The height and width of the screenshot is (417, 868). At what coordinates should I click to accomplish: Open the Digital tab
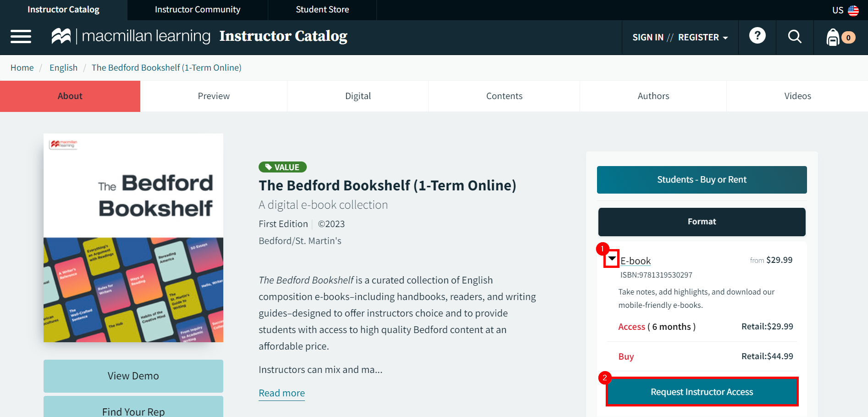(x=358, y=96)
